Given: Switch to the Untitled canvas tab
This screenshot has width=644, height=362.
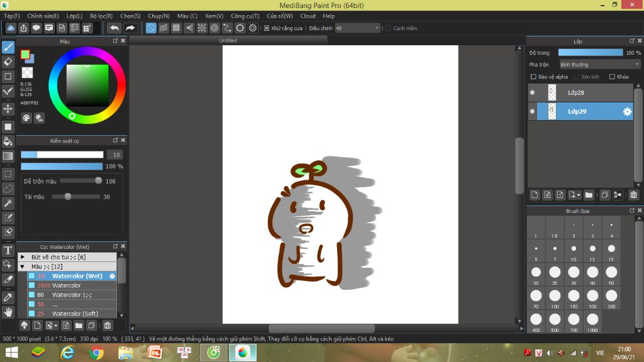Looking at the screenshot, I should 228,41.
